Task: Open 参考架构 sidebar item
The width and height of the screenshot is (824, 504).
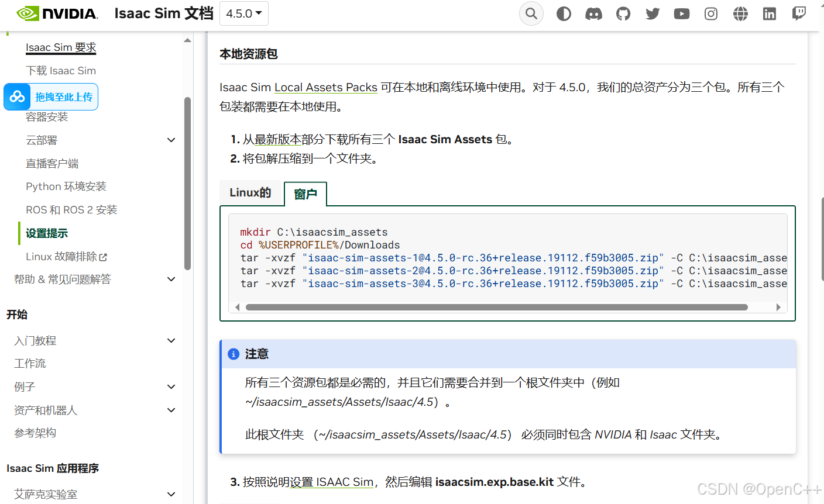Action: tap(35, 433)
